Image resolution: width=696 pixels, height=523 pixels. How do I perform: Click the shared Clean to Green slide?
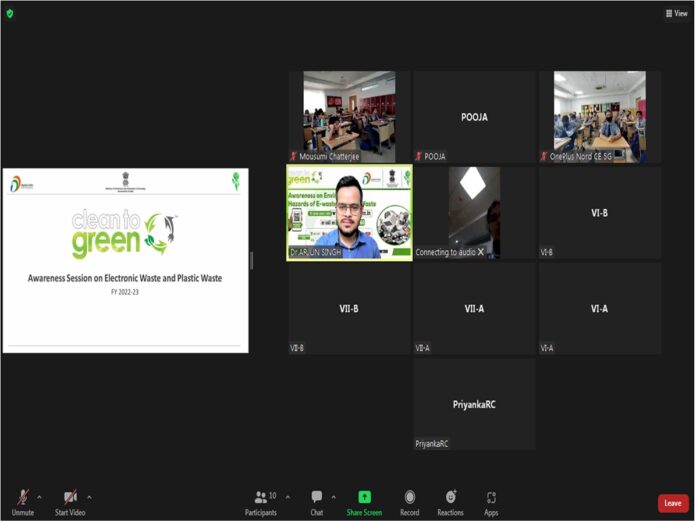(x=125, y=260)
